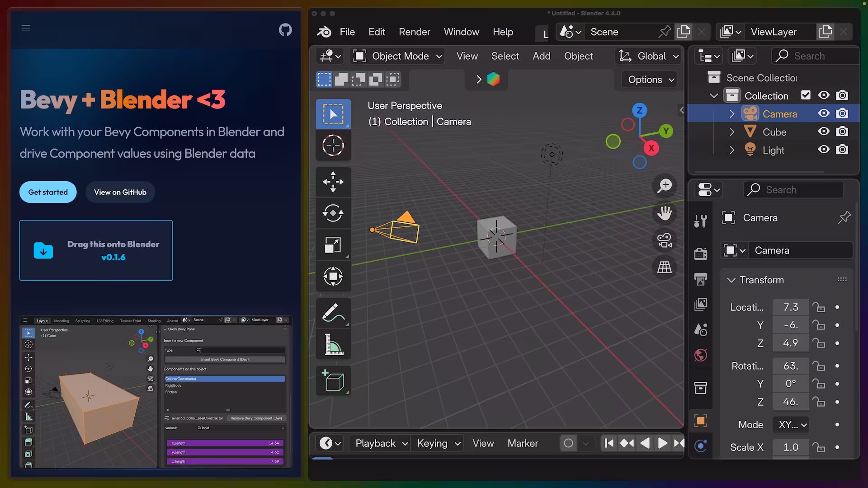Select the Rotate tool
This screenshot has height=488, width=868.
(x=333, y=213)
